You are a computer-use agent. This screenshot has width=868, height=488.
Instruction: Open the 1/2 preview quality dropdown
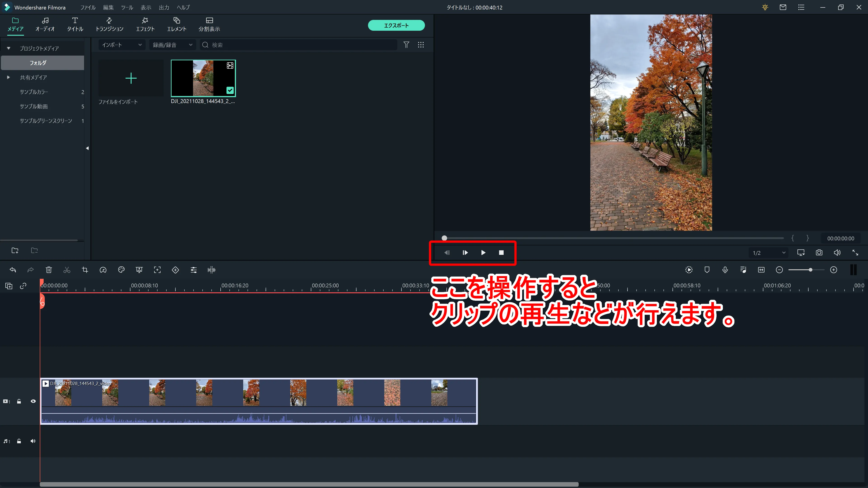[x=769, y=253]
